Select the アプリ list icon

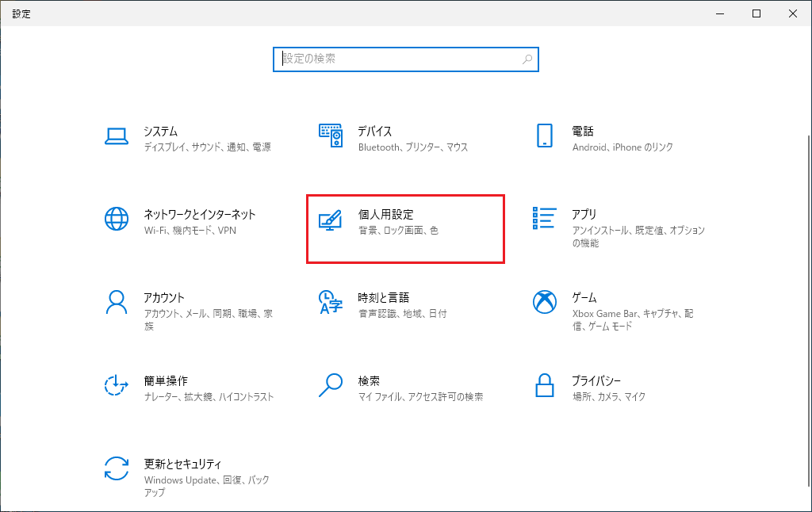544,219
